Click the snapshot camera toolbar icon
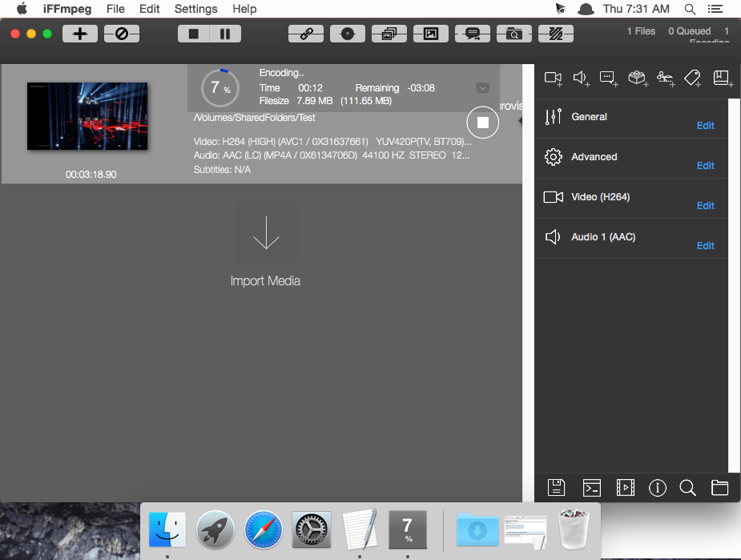This screenshot has width=741, height=560. [513, 34]
